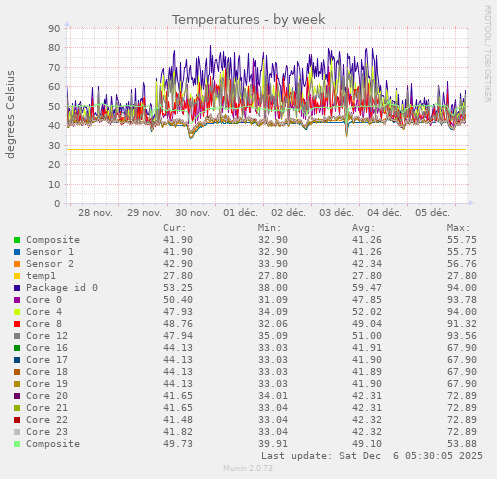Select the light gray Core 23 swatch
The width and height of the screenshot is (497, 479).
[x=17, y=432]
